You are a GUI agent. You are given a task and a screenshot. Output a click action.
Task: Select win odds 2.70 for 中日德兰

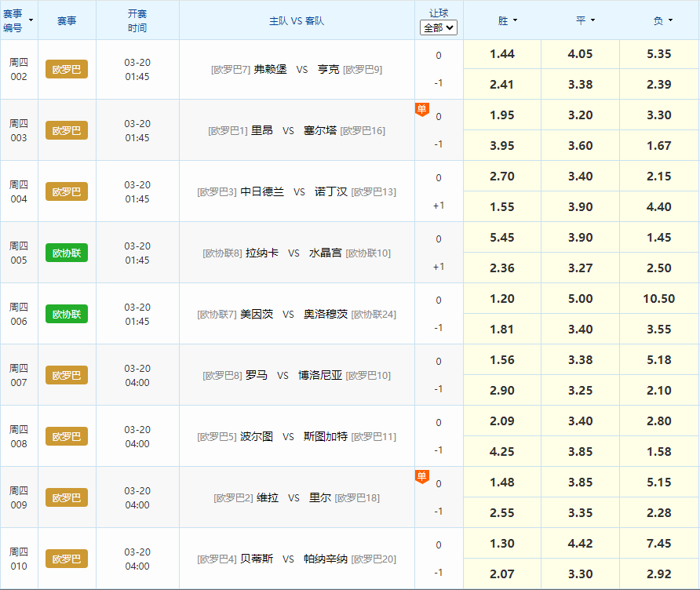click(x=502, y=177)
